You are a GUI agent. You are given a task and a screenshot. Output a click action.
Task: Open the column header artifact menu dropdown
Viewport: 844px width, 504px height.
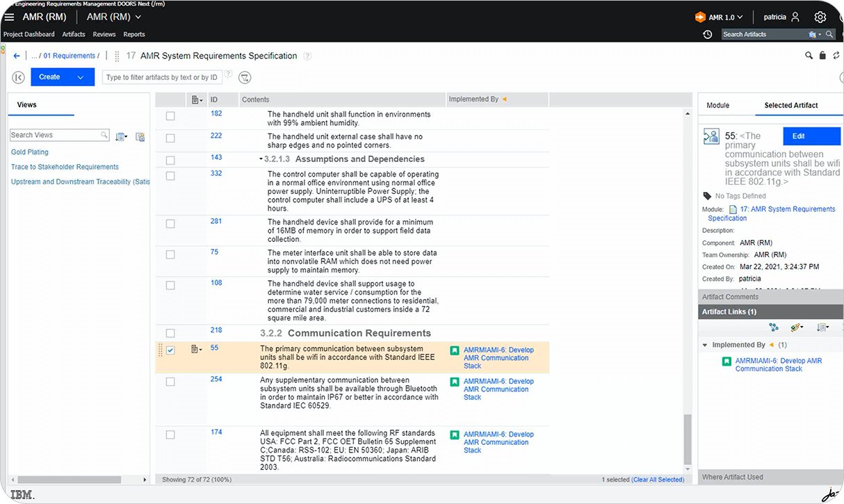coord(197,99)
